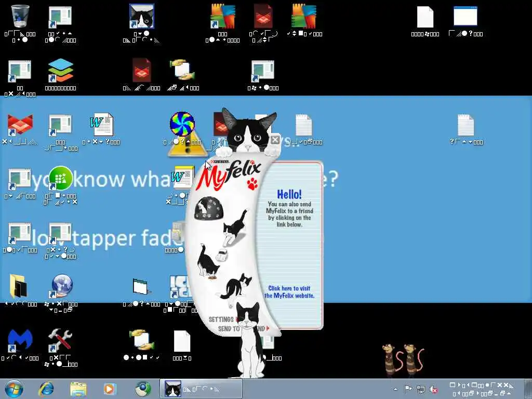
Task: Open MyFelix Settings
Action: tap(221, 320)
